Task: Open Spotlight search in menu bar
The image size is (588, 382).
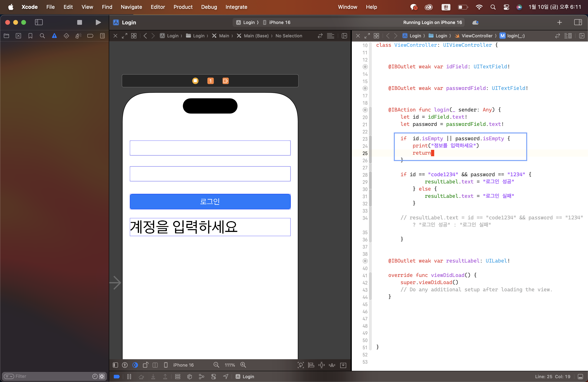Action: click(493, 7)
